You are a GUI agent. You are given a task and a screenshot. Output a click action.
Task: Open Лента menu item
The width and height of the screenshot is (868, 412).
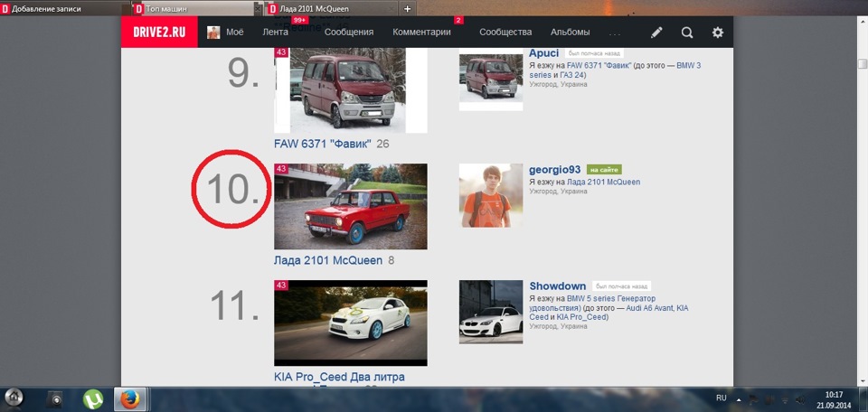point(275,33)
